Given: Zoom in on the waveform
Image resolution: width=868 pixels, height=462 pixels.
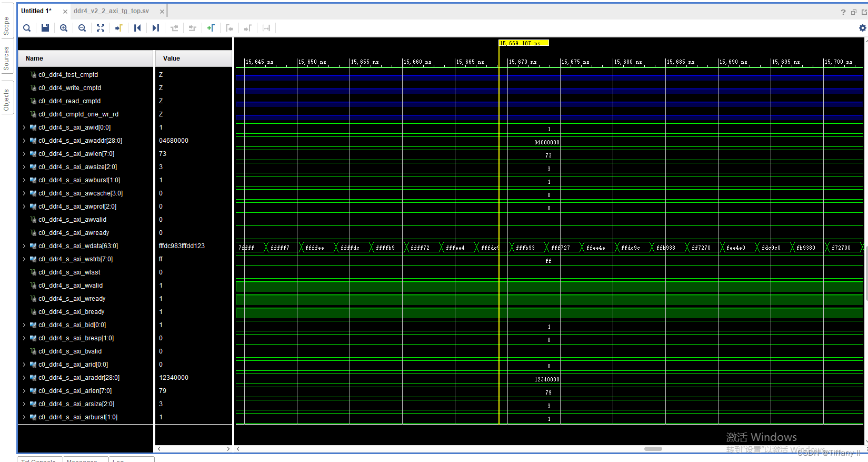Looking at the screenshot, I should coord(64,28).
